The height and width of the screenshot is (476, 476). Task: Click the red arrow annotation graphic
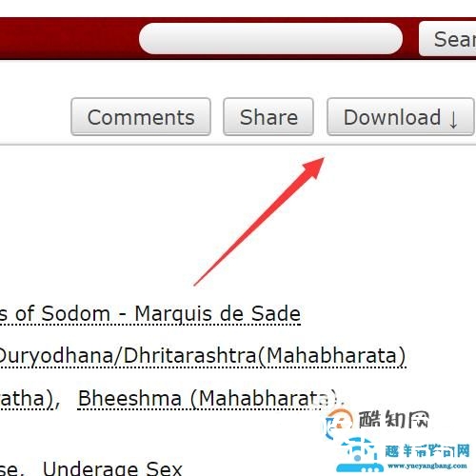click(x=259, y=221)
